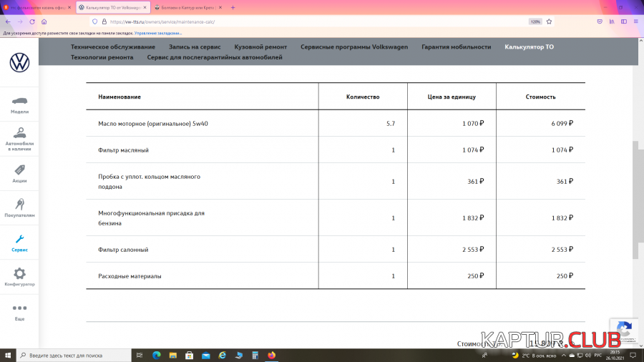Open the Калькулятор ТО navigation item
The width and height of the screenshot is (644, 362).
click(x=529, y=47)
